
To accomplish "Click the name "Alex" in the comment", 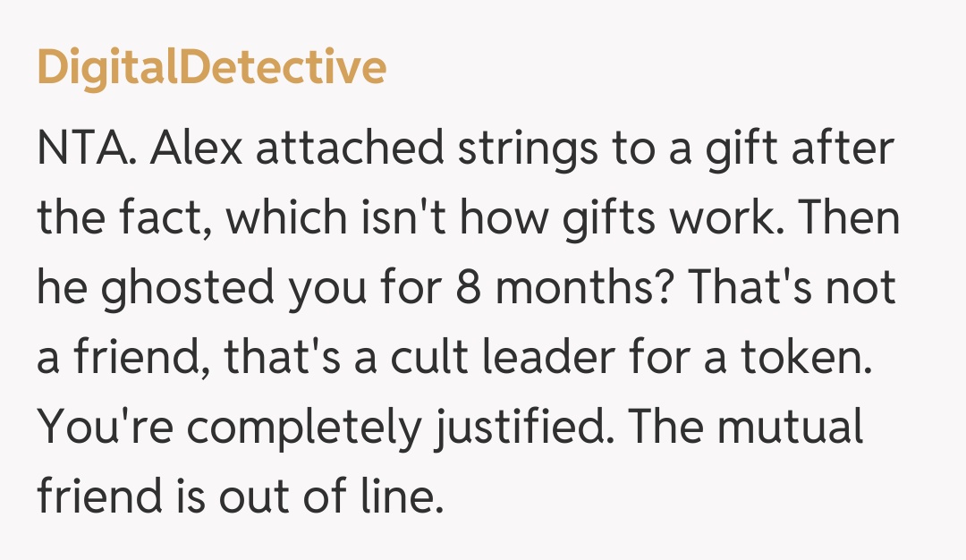I will click(x=197, y=148).
